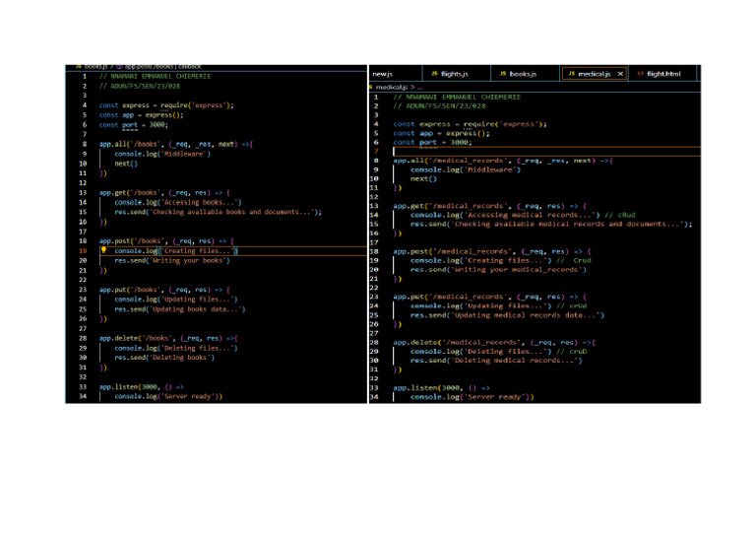The image size is (756, 535).
Task: Open the flights.js tab
Action: tap(454, 74)
